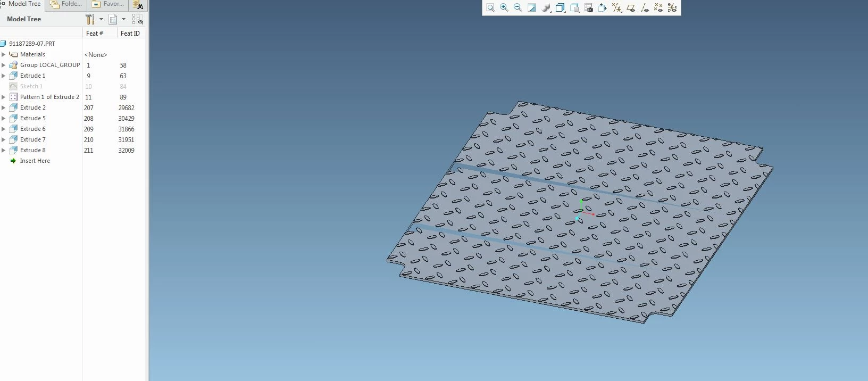Expand the Extrude 6 feature
Image resolution: width=868 pixels, height=381 pixels.
(3, 129)
